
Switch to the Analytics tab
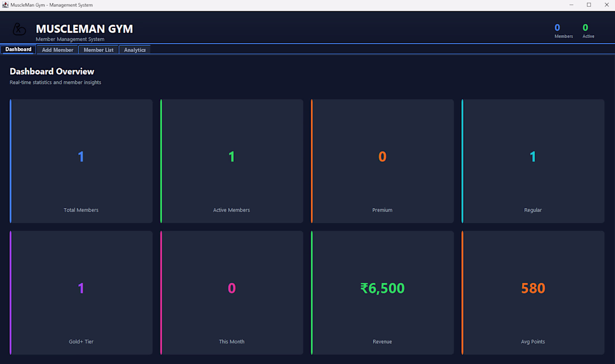(135, 50)
